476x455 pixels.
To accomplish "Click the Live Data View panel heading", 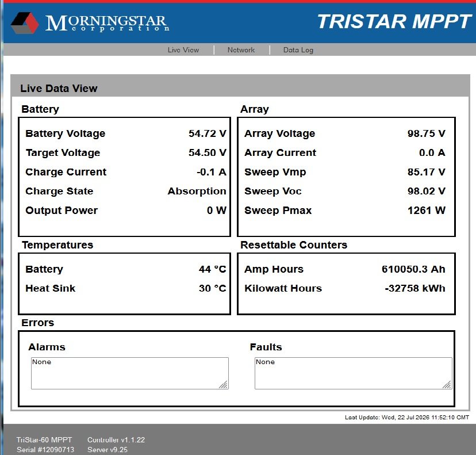I will click(x=59, y=89).
